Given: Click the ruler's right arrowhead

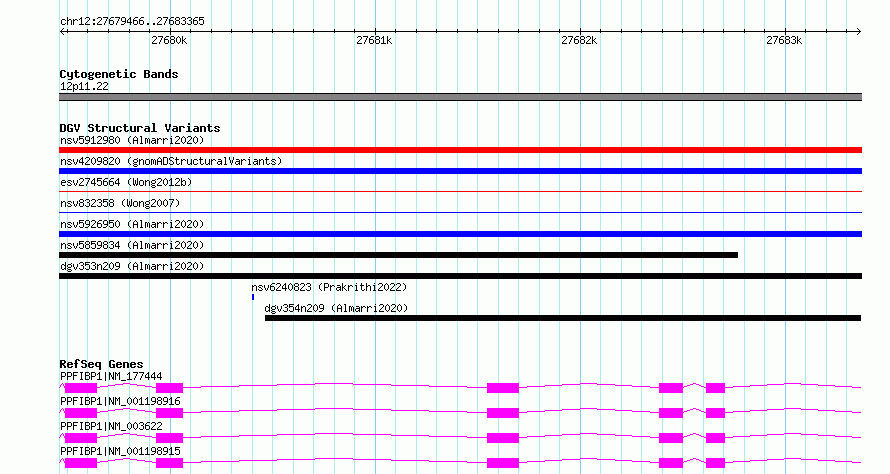Looking at the screenshot, I should click(859, 32).
